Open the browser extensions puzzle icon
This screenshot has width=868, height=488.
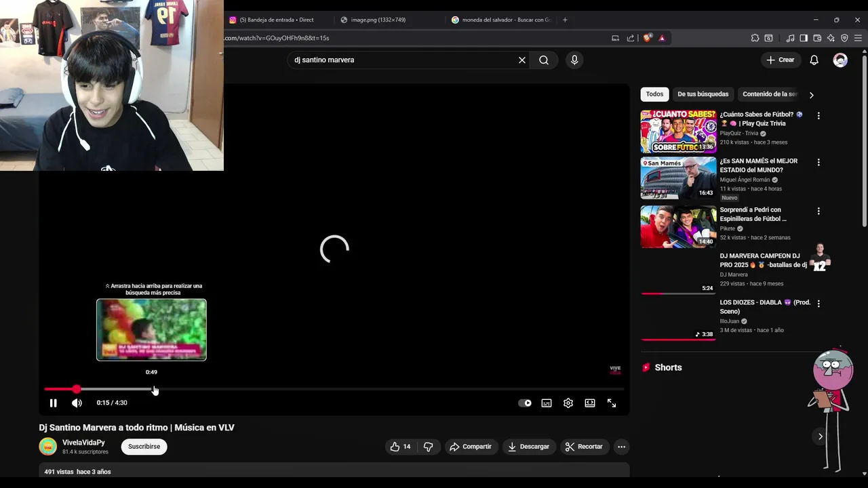coord(755,38)
